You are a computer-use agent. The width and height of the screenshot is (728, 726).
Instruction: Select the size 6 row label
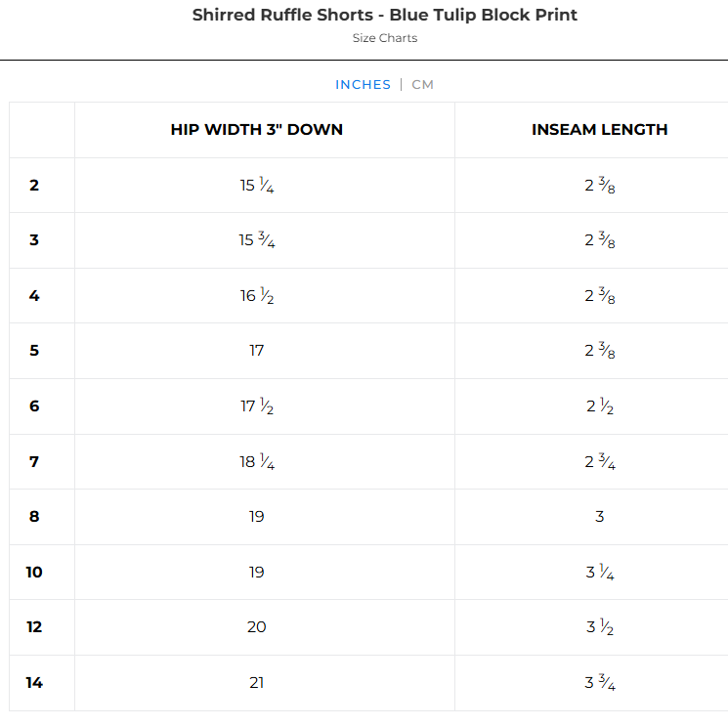point(34,406)
